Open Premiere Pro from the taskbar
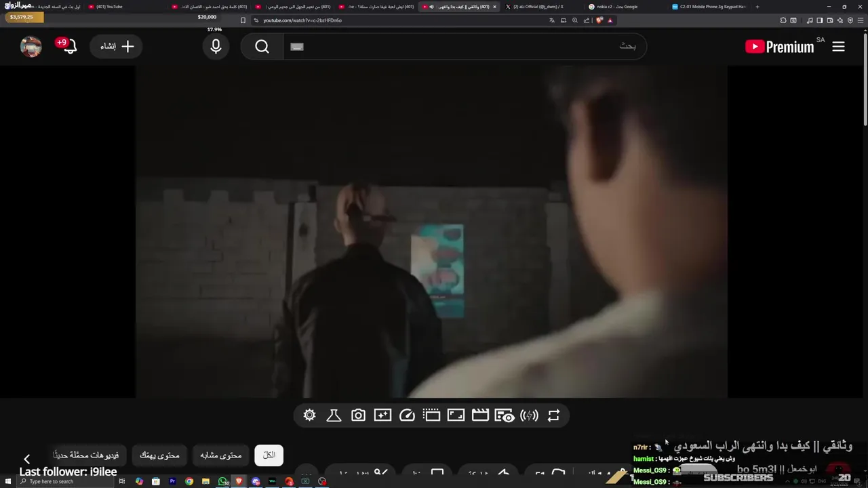This screenshot has height=488, width=868. click(172, 481)
